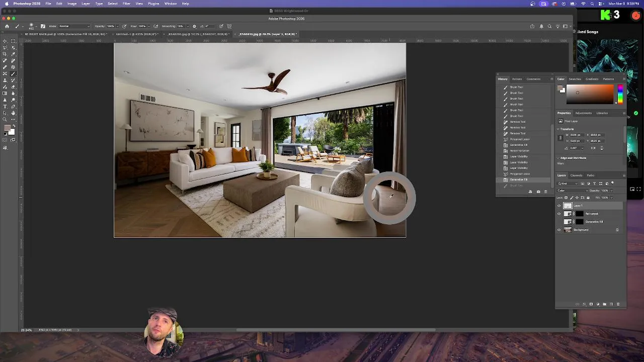Open the search icon in top right
This screenshot has width=644, height=362.
tap(549, 26)
